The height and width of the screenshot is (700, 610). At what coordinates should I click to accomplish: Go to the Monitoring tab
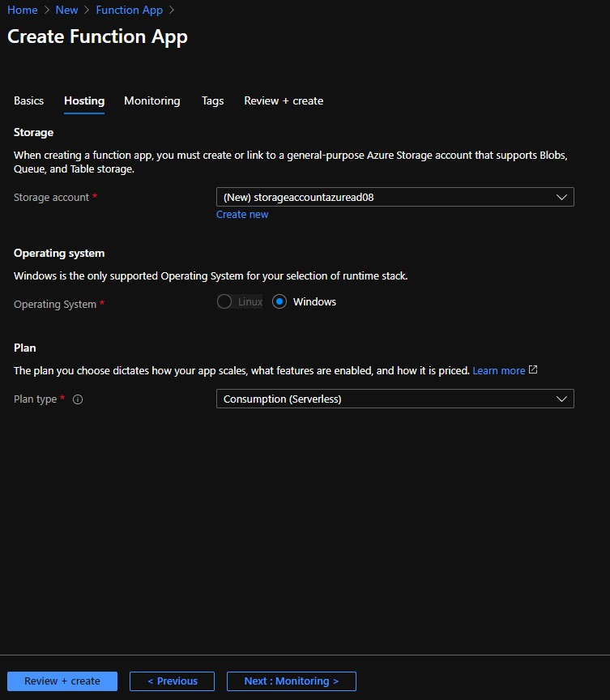tap(152, 101)
